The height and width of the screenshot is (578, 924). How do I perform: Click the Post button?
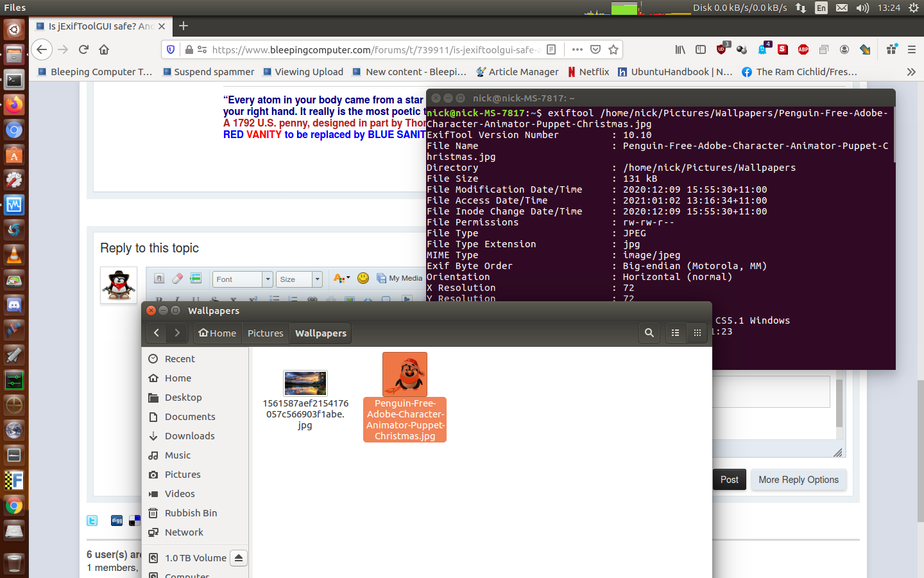pyautogui.click(x=729, y=480)
